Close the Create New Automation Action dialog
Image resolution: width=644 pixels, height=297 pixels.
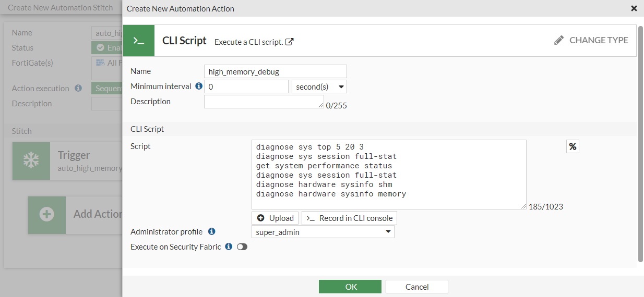click(x=634, y=8)
